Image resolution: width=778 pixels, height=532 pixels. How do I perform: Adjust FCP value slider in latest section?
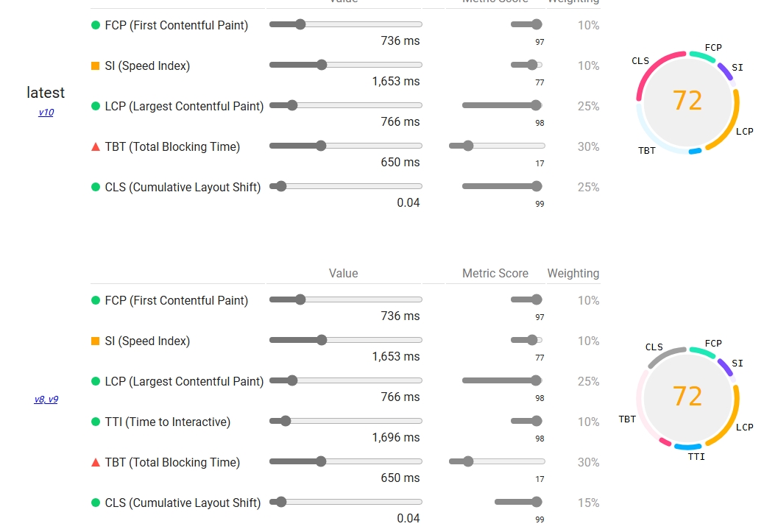tap(346, 24)
